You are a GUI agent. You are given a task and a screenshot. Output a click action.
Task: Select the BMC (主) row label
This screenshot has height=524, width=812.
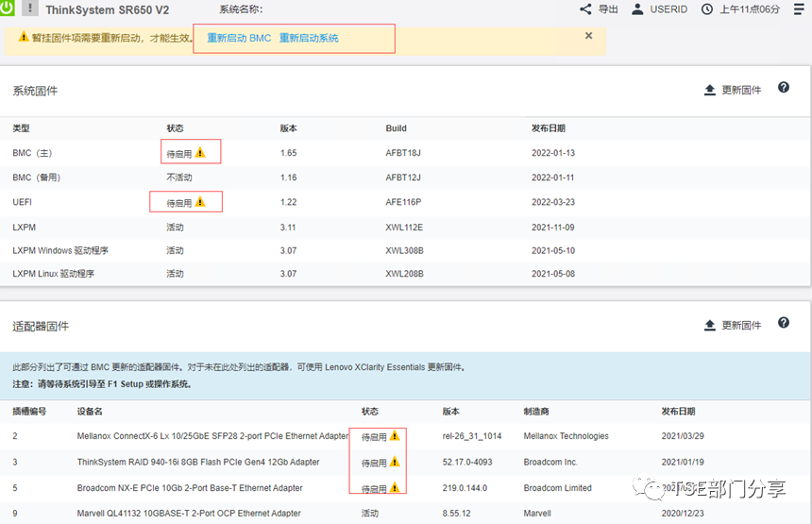[33, 153]
